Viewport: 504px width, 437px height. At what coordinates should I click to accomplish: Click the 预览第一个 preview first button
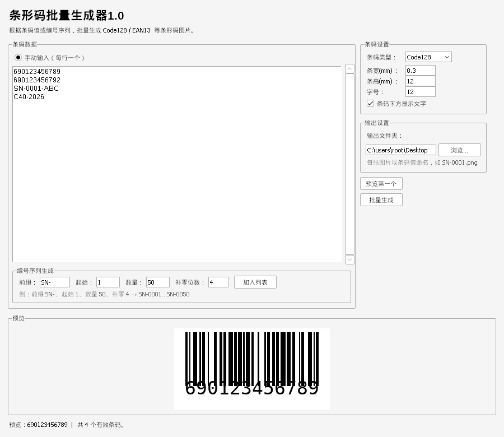tap(381, 184)
